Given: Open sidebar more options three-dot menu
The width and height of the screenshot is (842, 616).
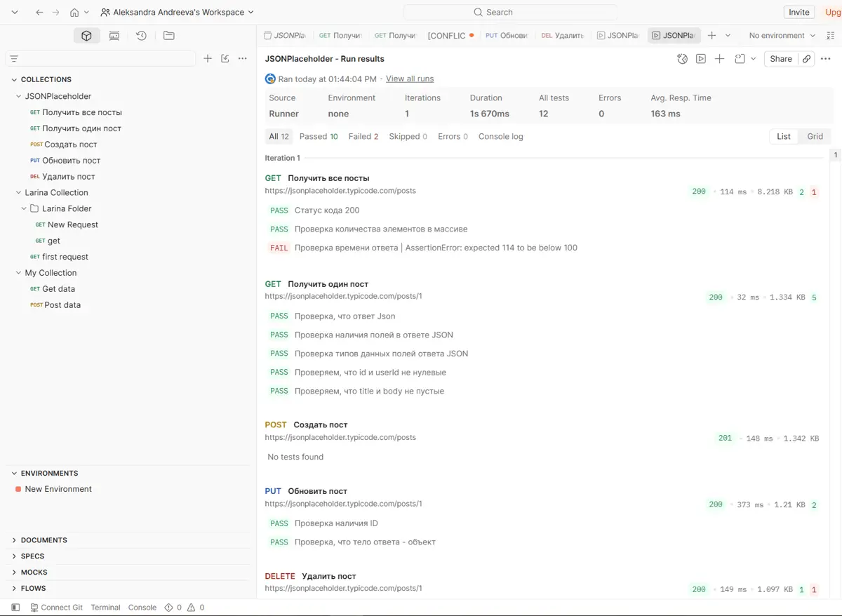Looking at the screenshot, I should pyautogui.click(x=243, y=59).
